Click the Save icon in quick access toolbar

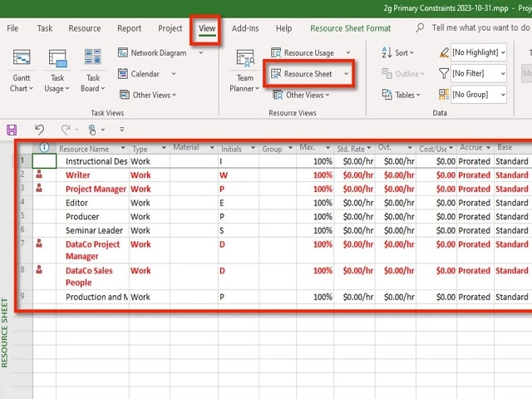tap(12, 130)
